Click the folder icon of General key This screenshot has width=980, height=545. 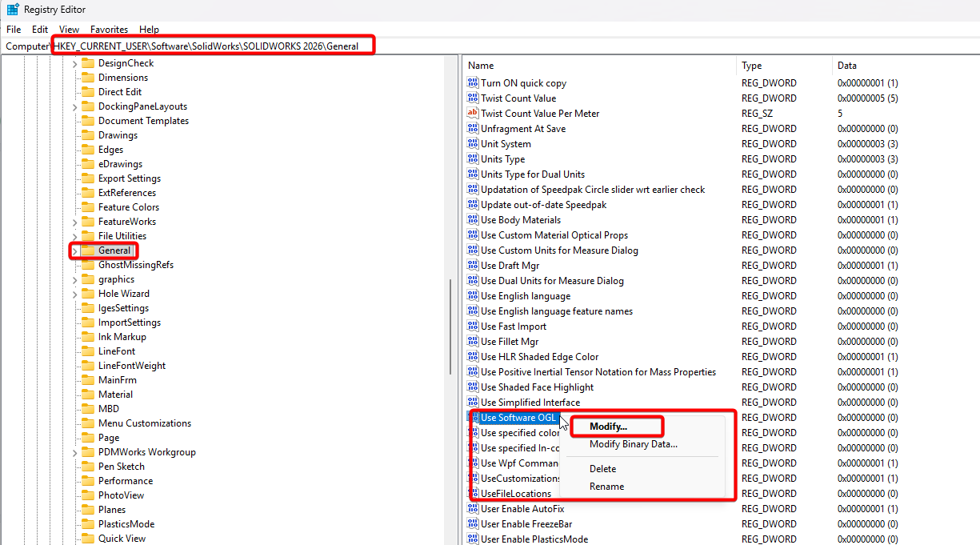(88, 250)
